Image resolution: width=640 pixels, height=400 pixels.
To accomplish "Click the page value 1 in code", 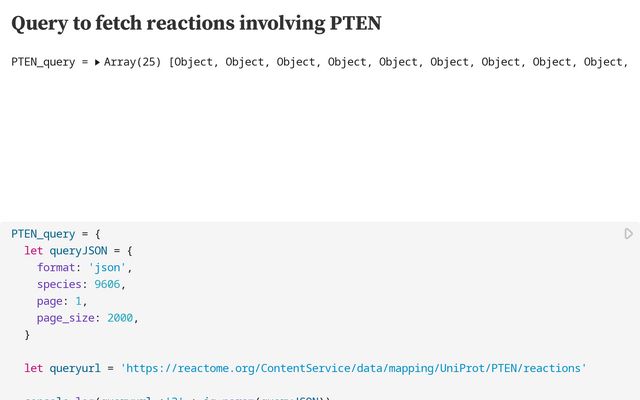I will 78,301.
